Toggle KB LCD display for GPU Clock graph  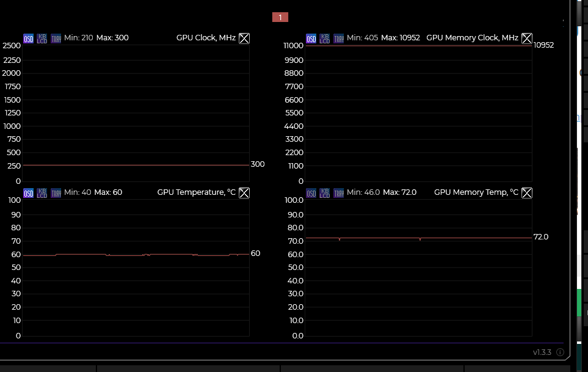[42, 38]
